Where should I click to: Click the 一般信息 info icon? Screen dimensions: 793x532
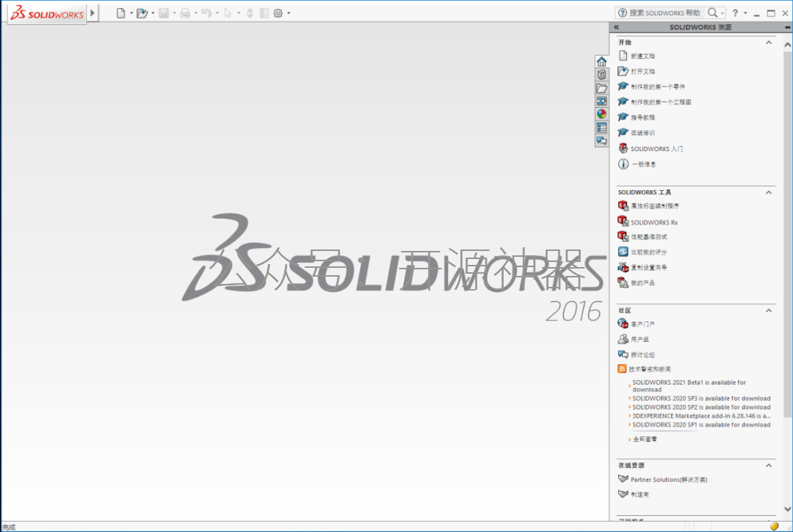[x=623, y=164]
